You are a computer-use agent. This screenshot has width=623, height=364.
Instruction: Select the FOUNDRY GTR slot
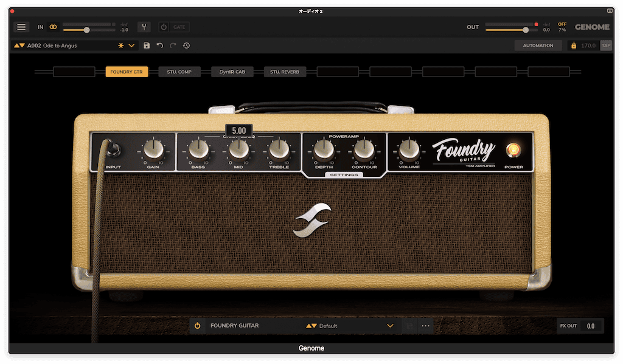coord(127,72)
